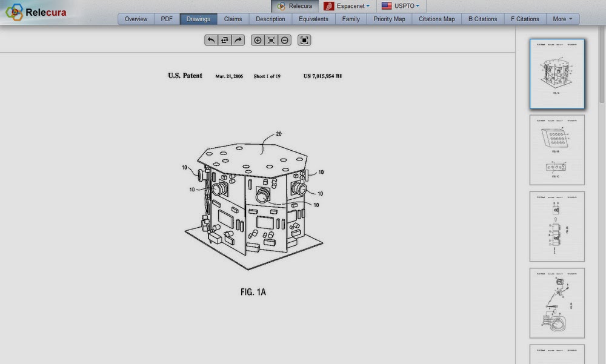
Task: Reset zoom with the fit icon
Action: (271, 40)
